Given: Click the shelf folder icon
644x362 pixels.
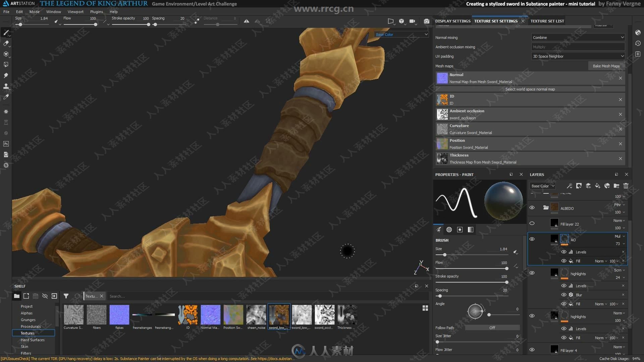Looking at the screenshot, I should tap(16, 296).
